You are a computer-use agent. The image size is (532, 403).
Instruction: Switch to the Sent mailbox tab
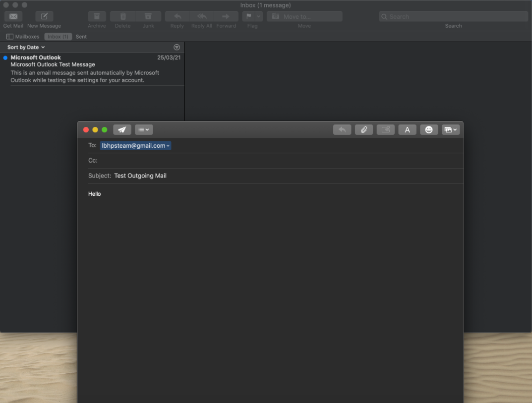tap(81, 36)
